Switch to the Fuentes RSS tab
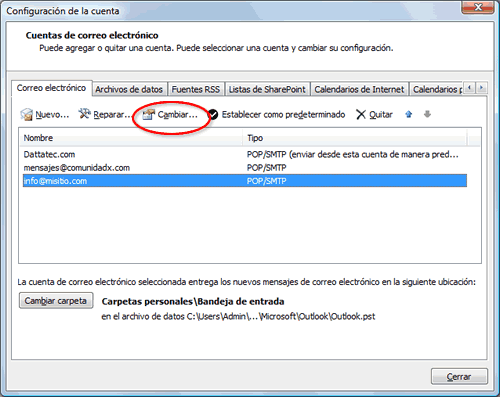The width and height of the screenshot is (500, 397). click(196, 89)
